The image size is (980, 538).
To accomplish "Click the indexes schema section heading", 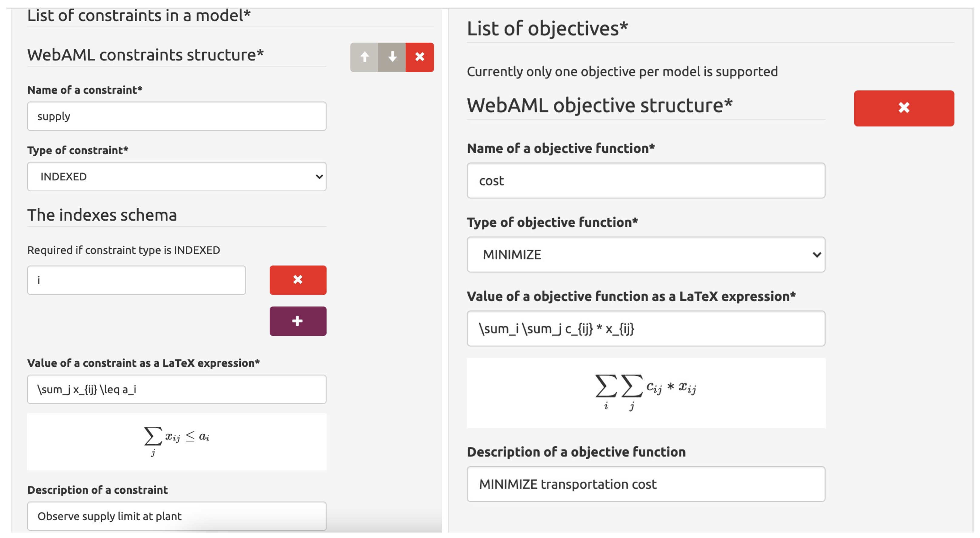I will pyautogui.click(x=102, y=215).
